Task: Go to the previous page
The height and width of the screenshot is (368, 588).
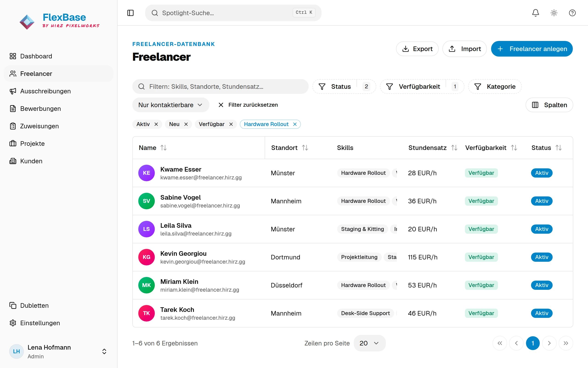Action: [x=516, y=343]
